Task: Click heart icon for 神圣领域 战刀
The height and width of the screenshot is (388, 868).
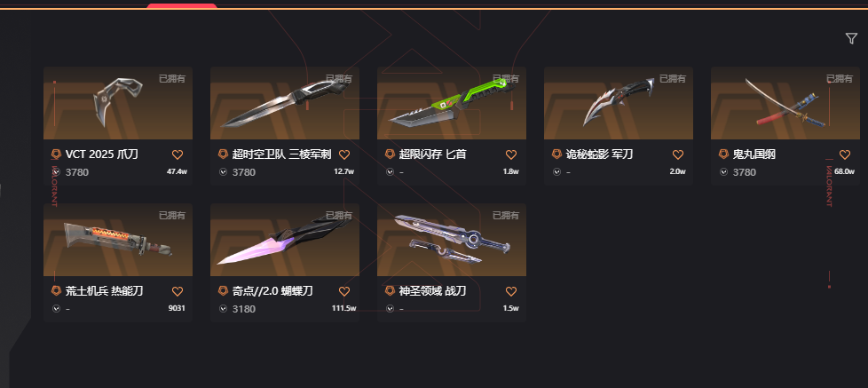Action: point(511,291)
